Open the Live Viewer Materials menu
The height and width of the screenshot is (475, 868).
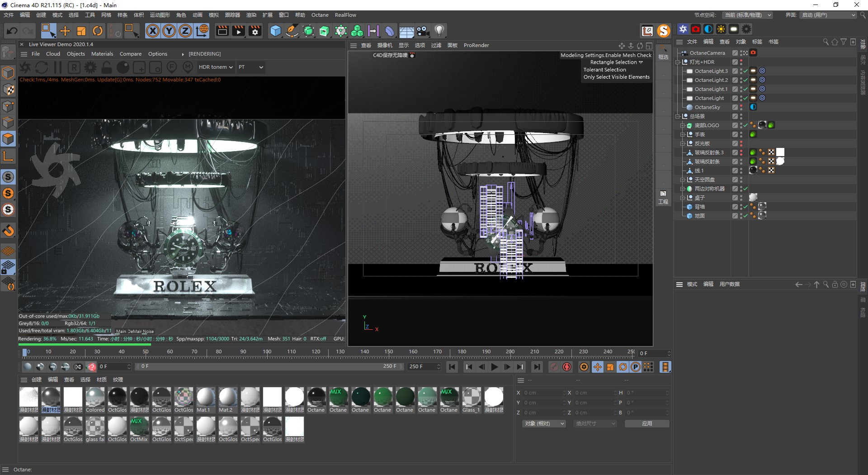pos(102,54)
